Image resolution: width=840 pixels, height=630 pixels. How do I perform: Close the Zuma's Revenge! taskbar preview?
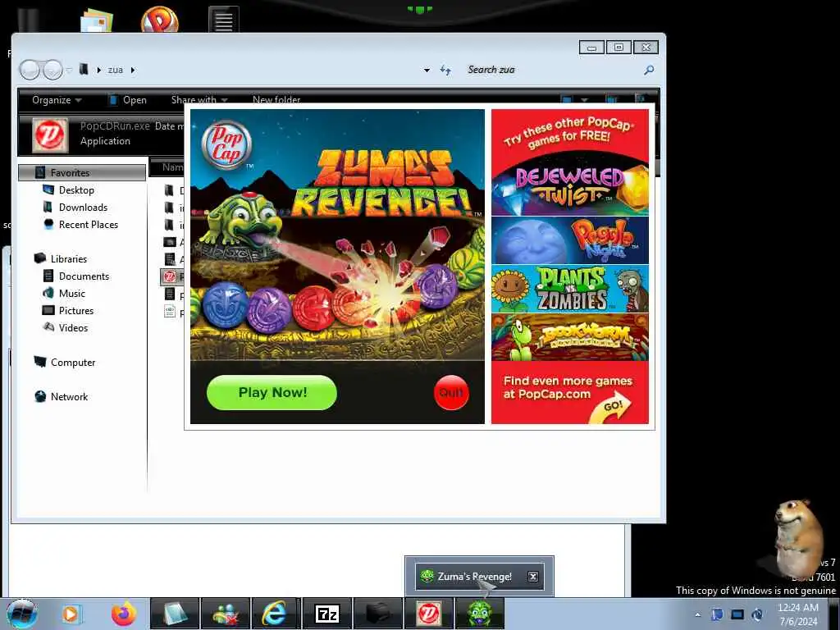[x=533, y=577]
